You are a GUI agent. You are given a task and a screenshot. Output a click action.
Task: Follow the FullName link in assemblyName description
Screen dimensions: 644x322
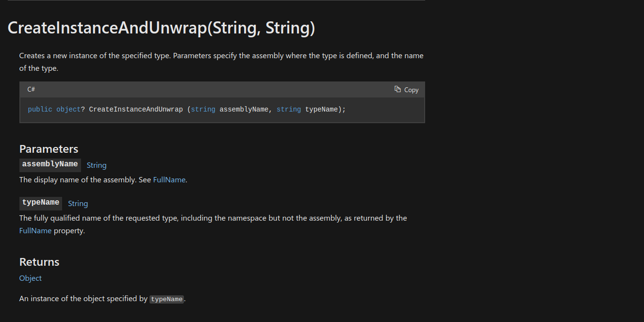(169, 180)
